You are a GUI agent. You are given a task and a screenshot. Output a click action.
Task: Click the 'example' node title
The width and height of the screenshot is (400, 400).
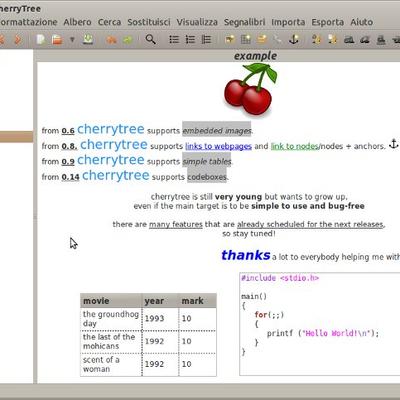(255, 56)
